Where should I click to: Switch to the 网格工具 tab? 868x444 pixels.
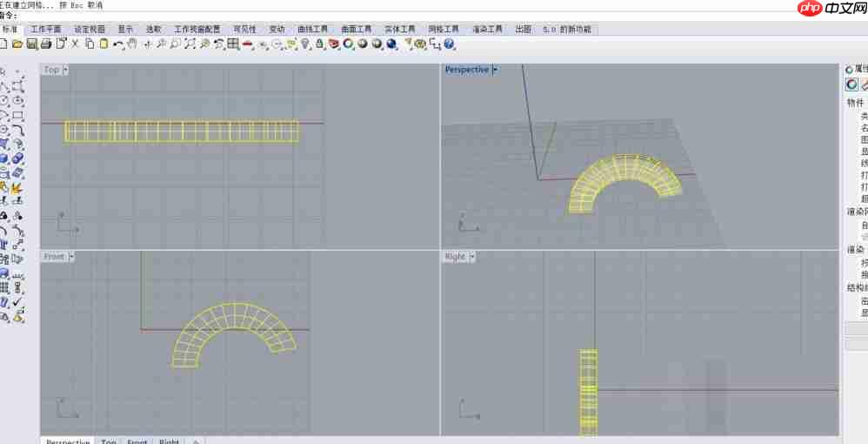pos(444,30)
